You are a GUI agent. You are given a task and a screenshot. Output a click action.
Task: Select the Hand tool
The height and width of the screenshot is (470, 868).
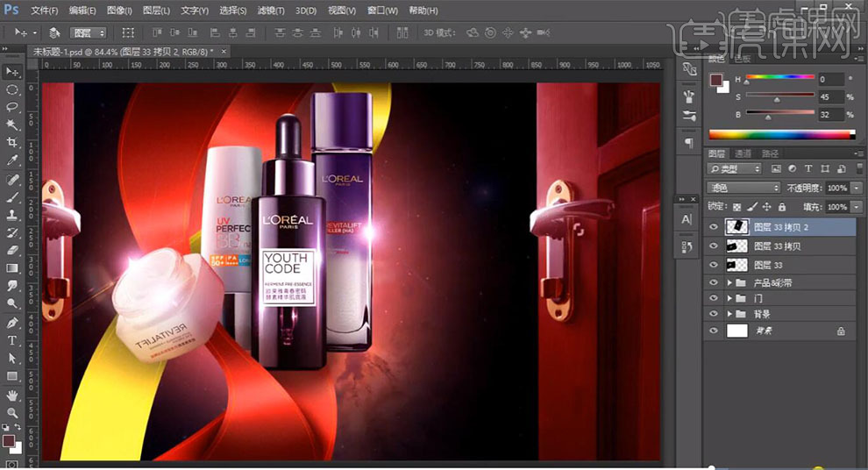pos(11,395)
